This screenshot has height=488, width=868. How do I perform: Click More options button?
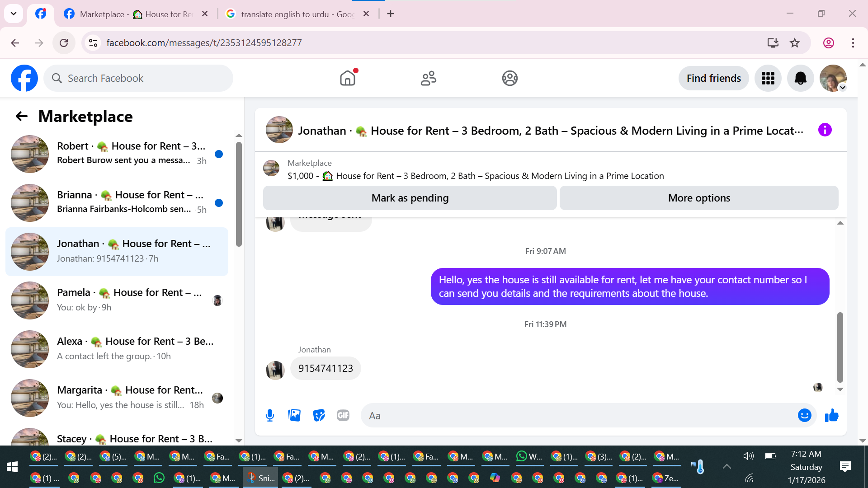tap(698, 198)
